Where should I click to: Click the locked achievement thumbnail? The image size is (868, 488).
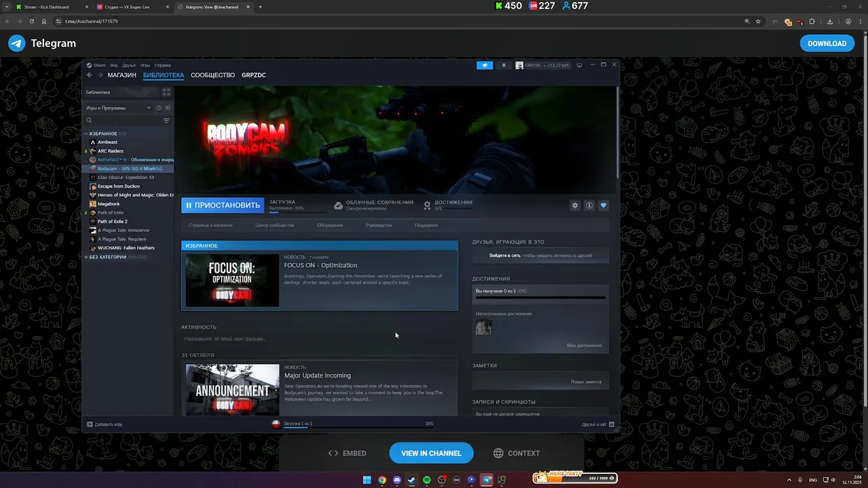[x=484, y=327]
